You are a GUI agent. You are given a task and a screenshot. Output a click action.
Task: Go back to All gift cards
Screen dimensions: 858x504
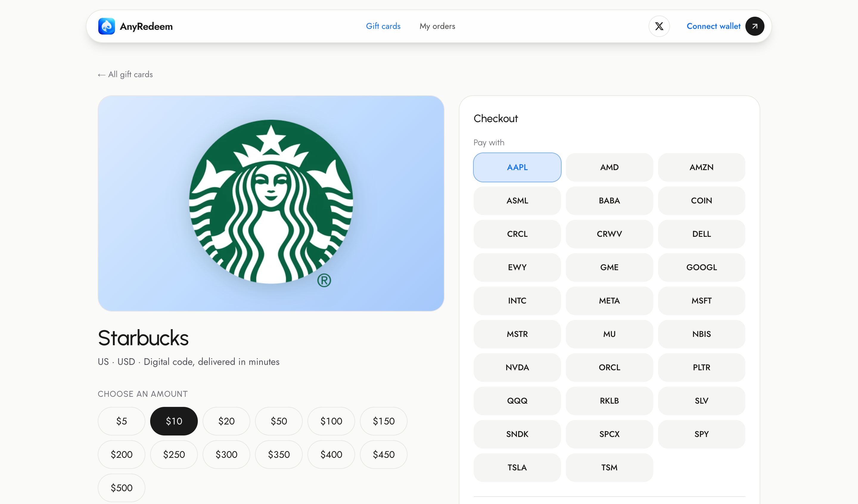125,74
